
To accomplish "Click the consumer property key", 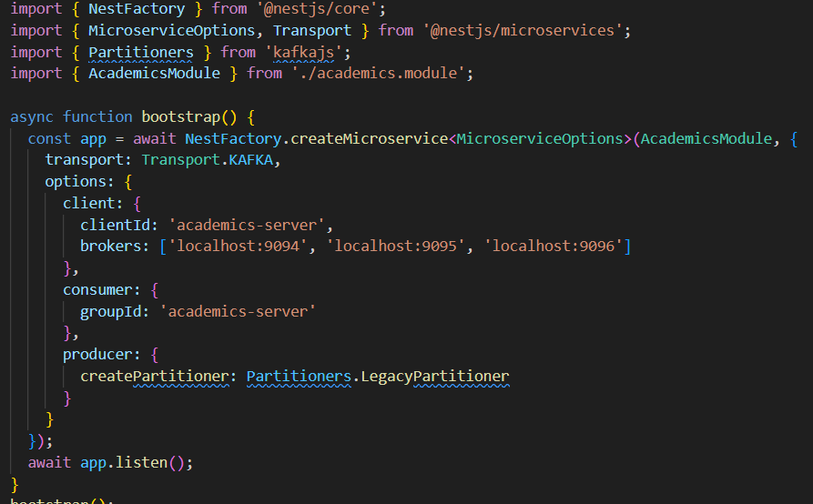I will [x=97, y=290].
